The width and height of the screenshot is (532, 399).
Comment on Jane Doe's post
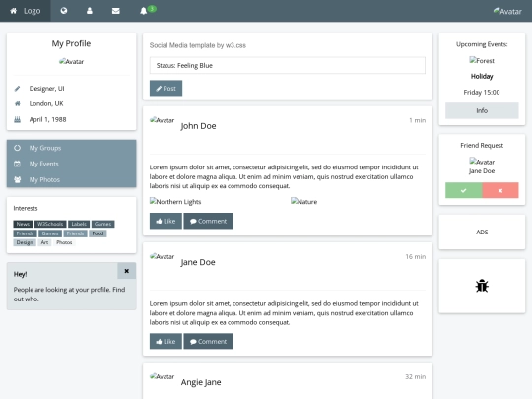[208, 341]
